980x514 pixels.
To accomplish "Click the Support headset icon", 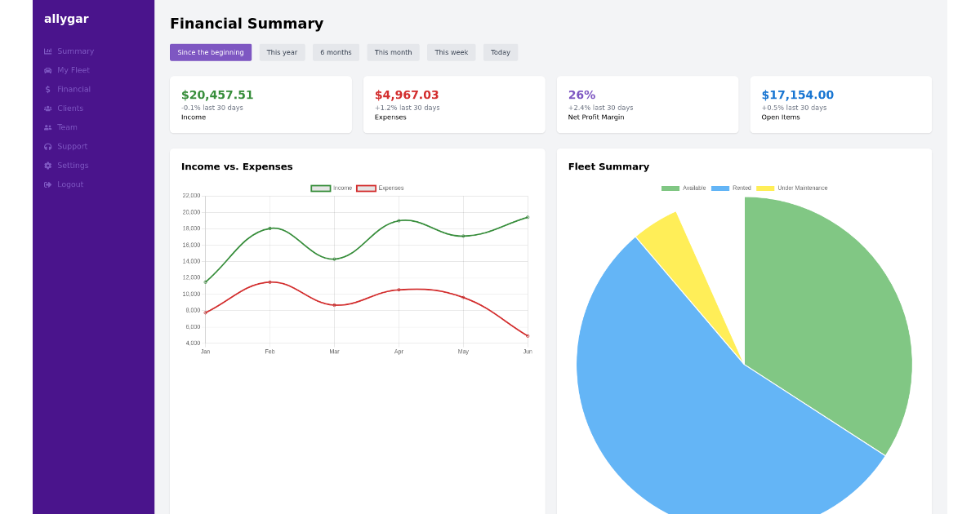I will pyautogui.click(x=47, y=146).
